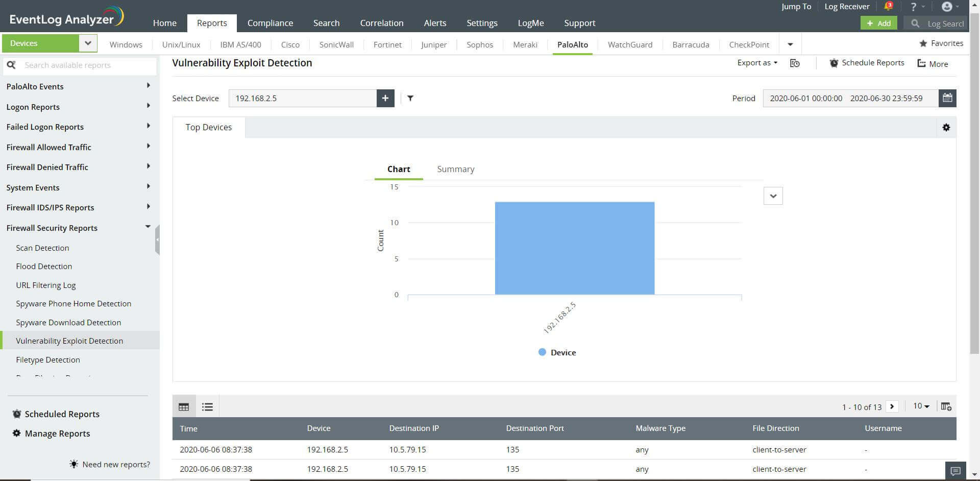Open the More options icon
Image resolution: width=980 pixels, height=481 pixels.
click(x=921, y=64)
